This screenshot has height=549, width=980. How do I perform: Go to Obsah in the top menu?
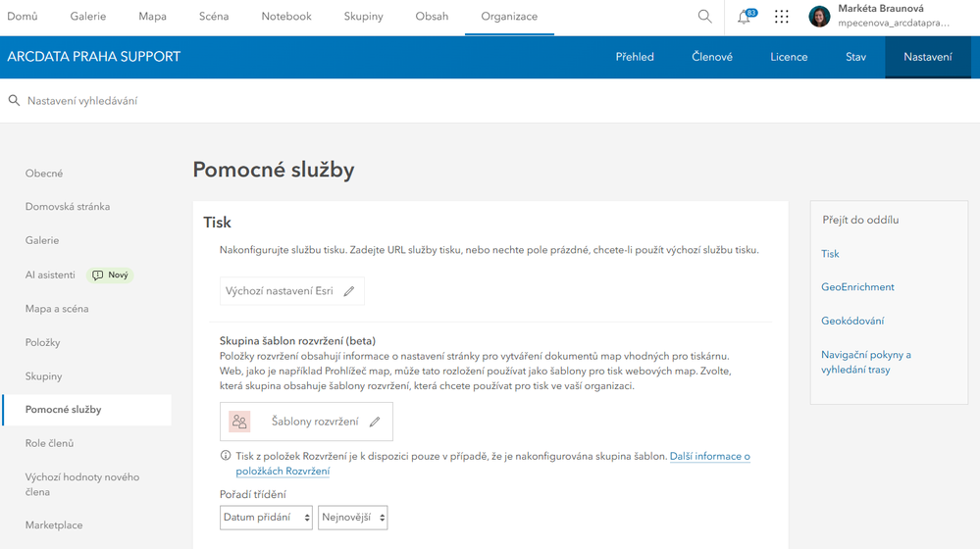pos(432,17)
